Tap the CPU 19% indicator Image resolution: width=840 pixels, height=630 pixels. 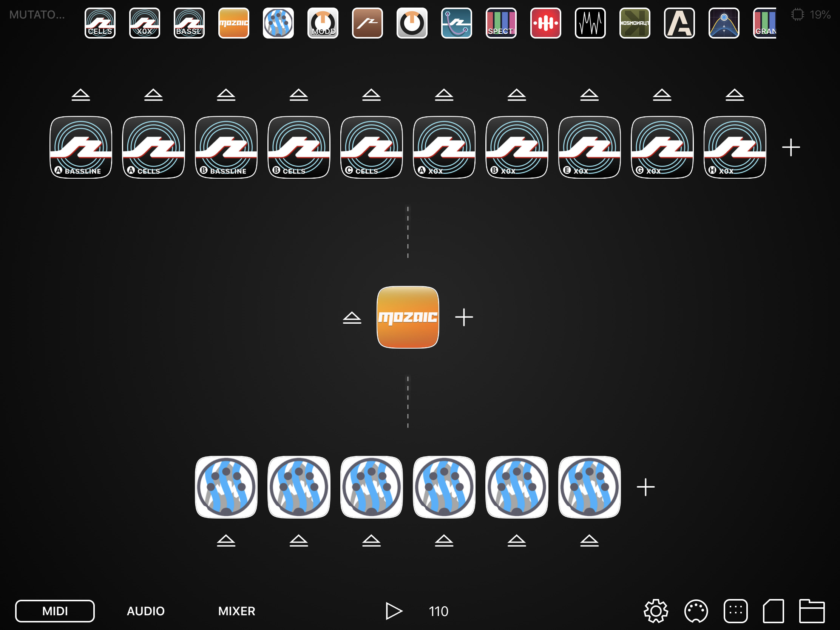coord(811,14)
